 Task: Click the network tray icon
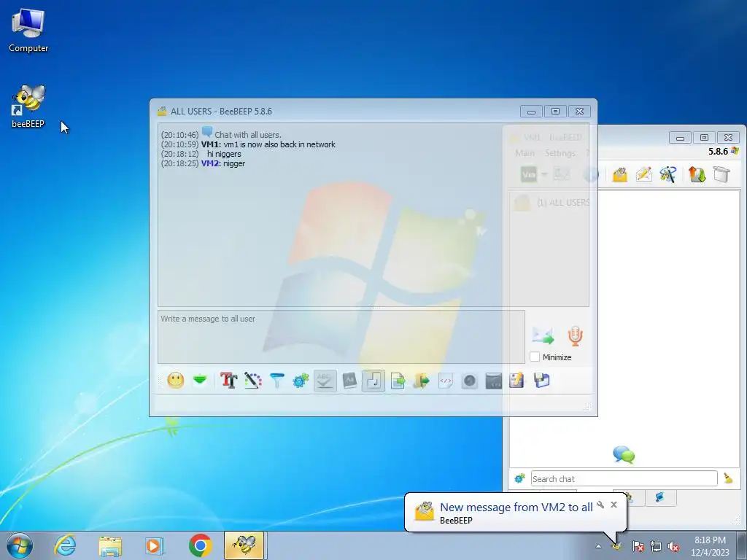pos(656,546)
